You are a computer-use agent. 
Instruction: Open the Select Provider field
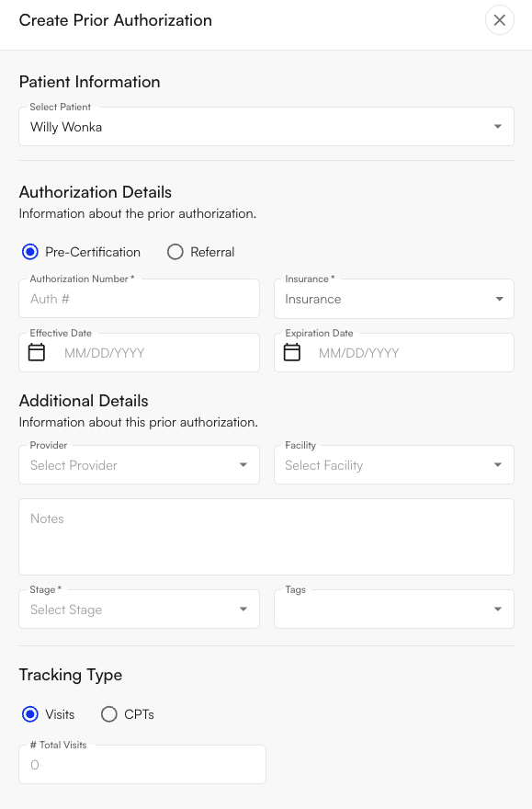tap(139, 465)
